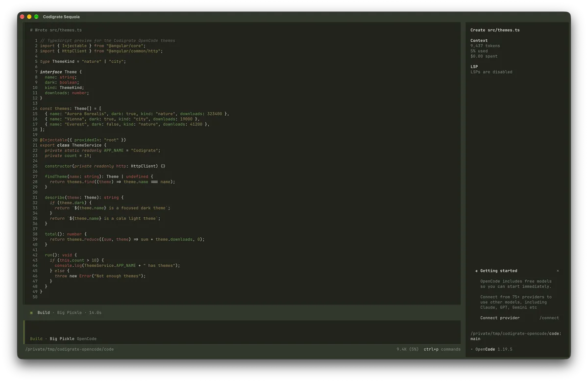
Task: Click the throw new Error line 46
Action: (100, 276)
